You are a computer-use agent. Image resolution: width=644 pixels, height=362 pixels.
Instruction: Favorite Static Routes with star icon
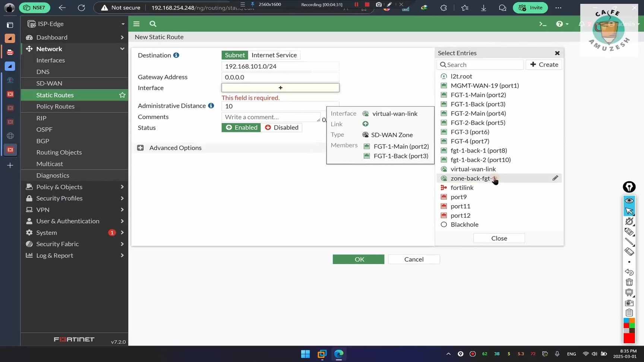122,95
